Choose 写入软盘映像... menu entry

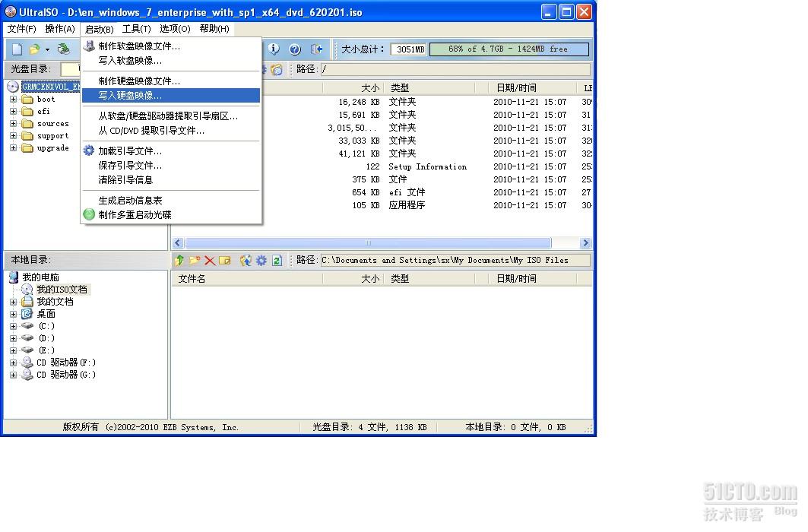171,61
